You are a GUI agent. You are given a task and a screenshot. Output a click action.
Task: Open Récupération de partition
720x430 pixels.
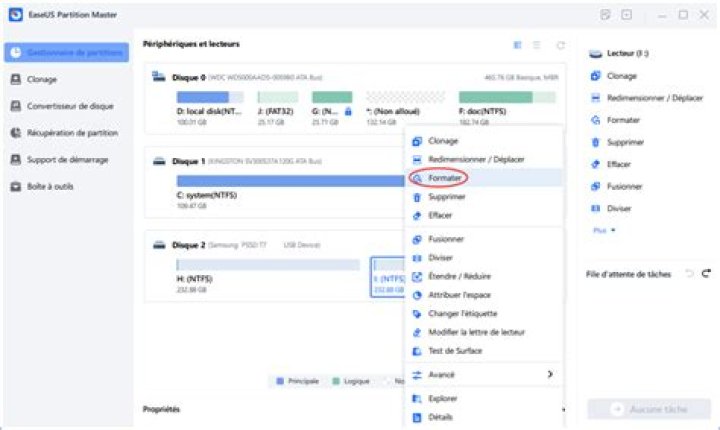[64, 133]
